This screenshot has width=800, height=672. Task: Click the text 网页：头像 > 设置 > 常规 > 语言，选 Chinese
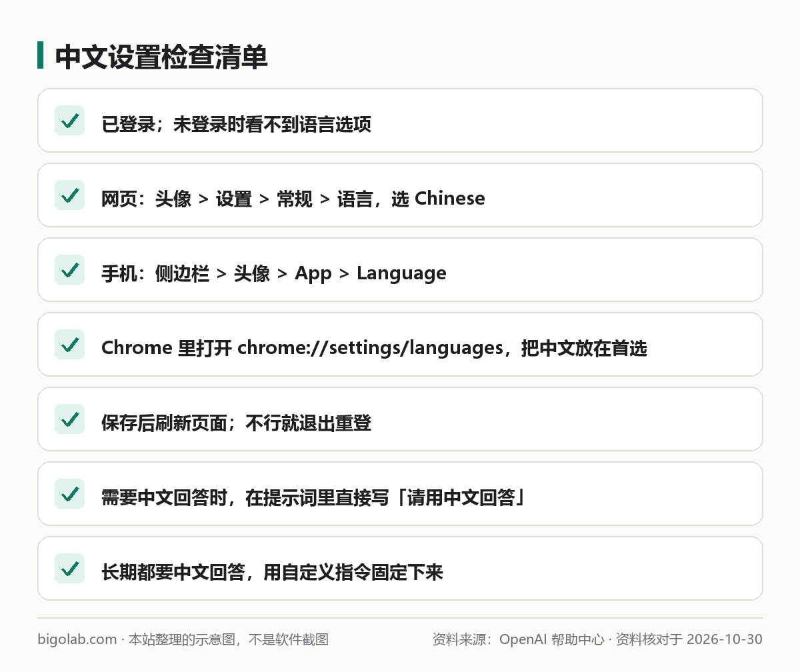tap(293, 199)
